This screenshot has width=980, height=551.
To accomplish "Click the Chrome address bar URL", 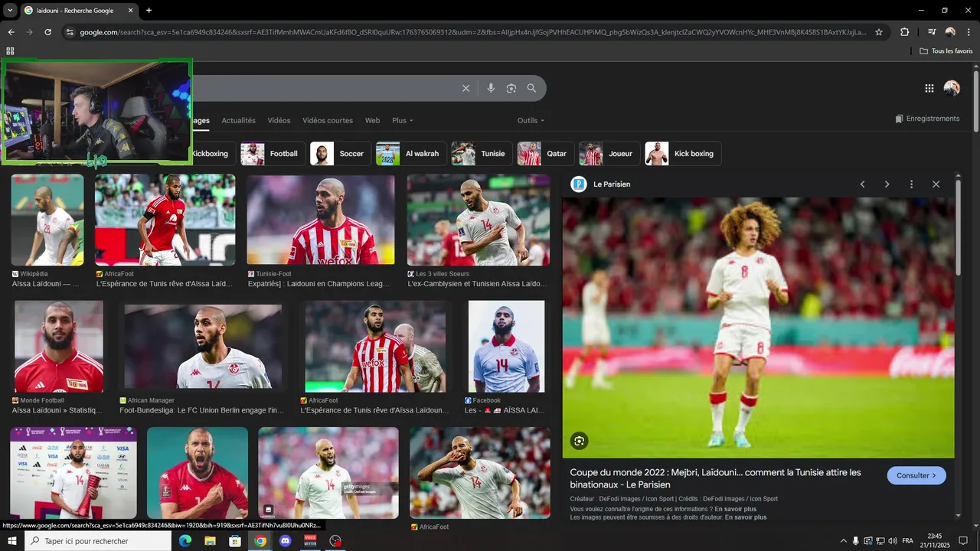I will (x=473, y=32).
